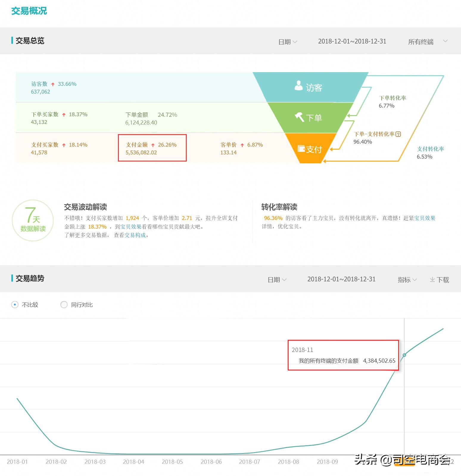This screenshot has width=461, height=476.
Task: Click the 下单-支付转化率 96.40% value
Action: pos(363,142)
